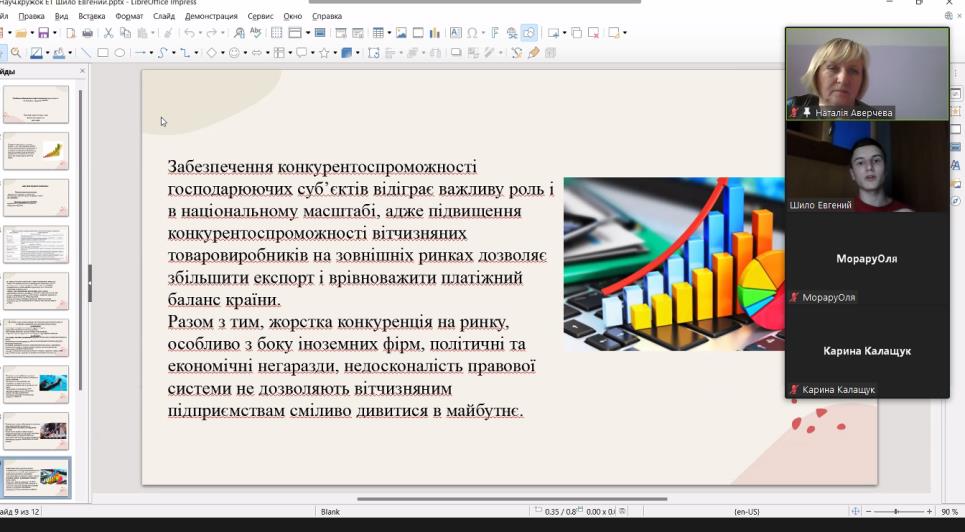The width and height of the screenshot is (965, 532).
Task: Open the Правка menu
Action: pyautogui.click(x=31, y=16)
